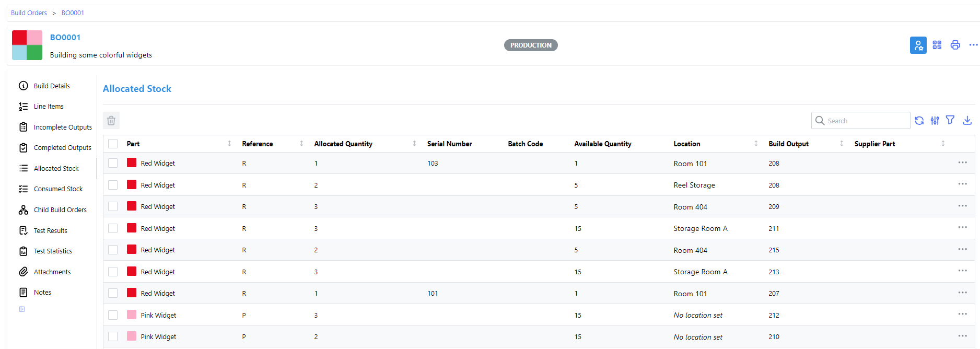Click pink swatch in output 212 row
Viewport: 980px width, 349px height.
point(132,315)
